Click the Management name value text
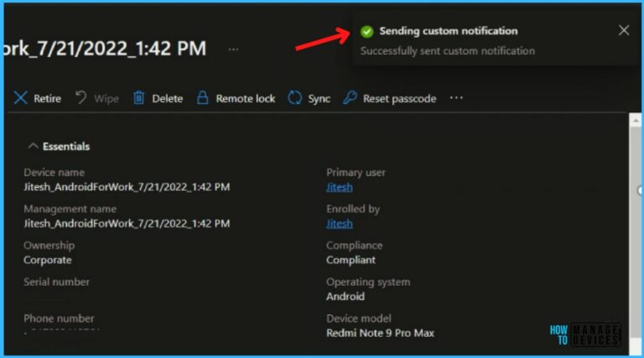 (127, 224)
